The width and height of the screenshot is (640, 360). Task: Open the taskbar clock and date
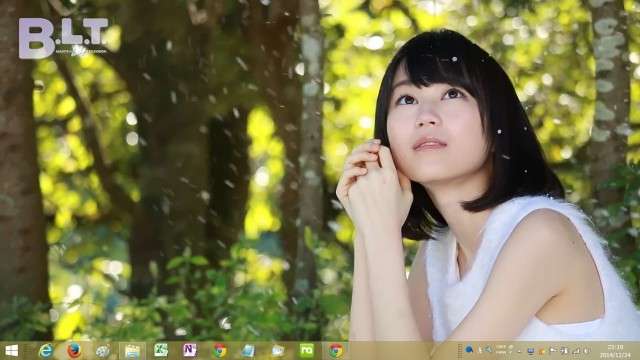click(615, 351)
